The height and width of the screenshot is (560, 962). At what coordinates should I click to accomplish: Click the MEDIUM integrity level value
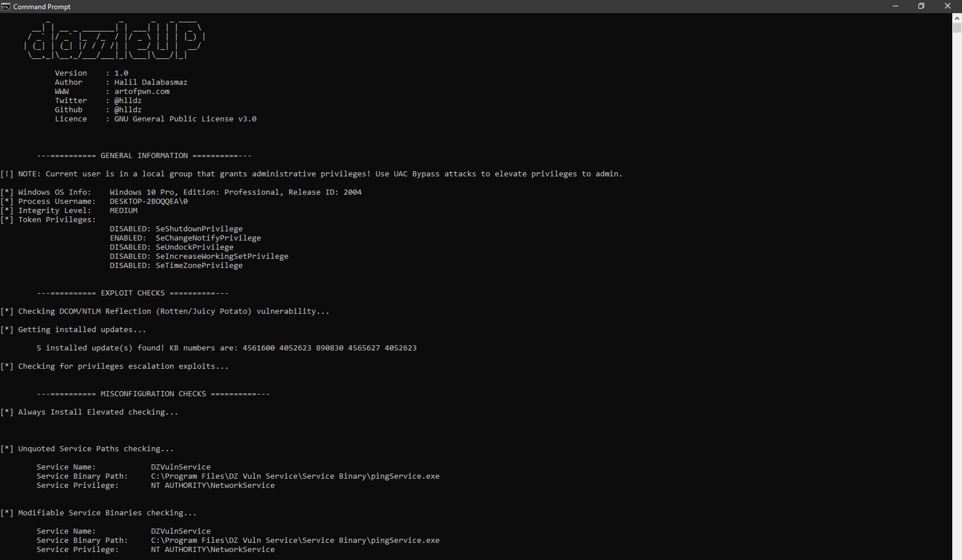(x=123, y=210)
